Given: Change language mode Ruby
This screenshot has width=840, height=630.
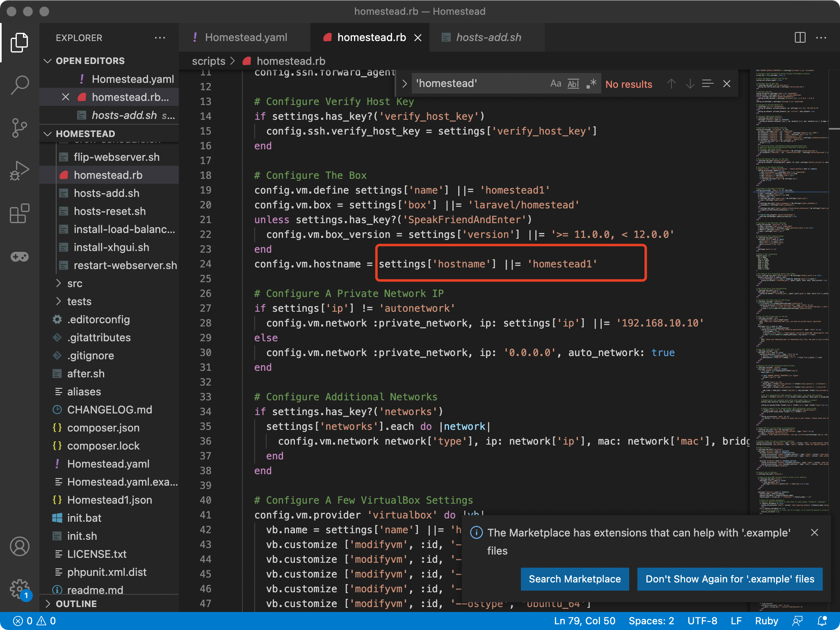Looking at the screenshot, I should (767, 621).
